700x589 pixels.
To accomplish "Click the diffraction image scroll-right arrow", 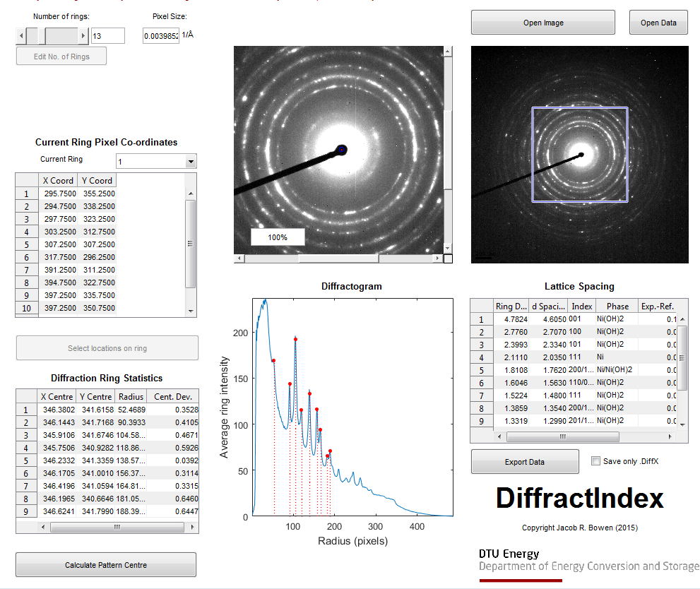I will pos(437,258).
